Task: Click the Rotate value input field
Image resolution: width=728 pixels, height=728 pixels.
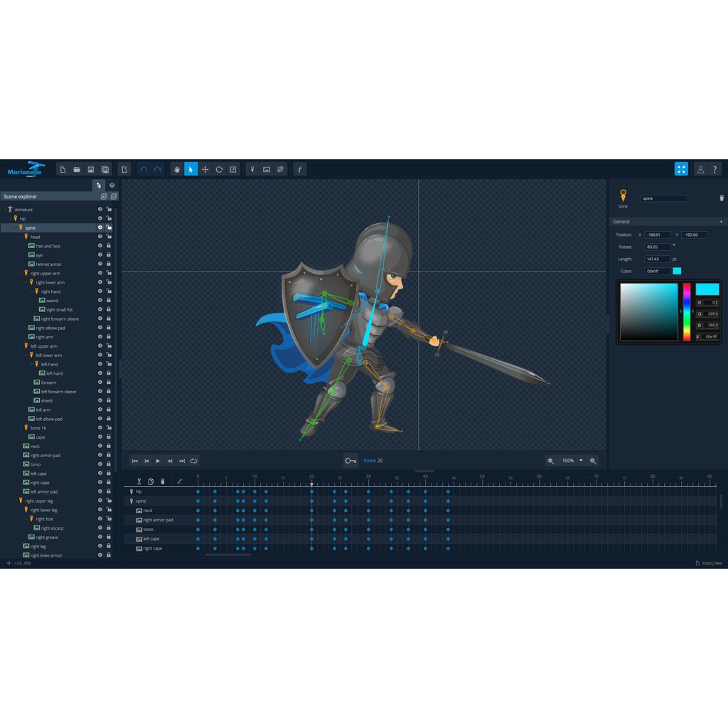Action: click(656, 247)
